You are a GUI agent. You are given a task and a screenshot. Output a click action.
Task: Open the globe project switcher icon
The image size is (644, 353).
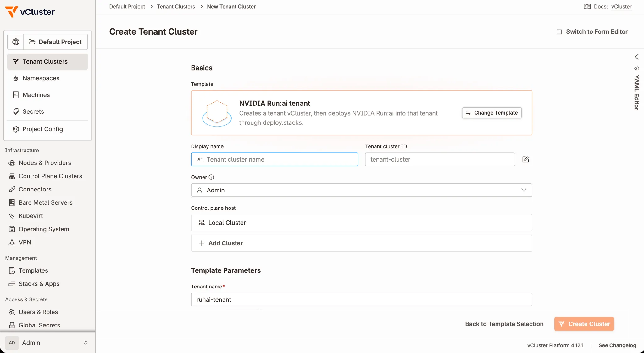point(16,42)
